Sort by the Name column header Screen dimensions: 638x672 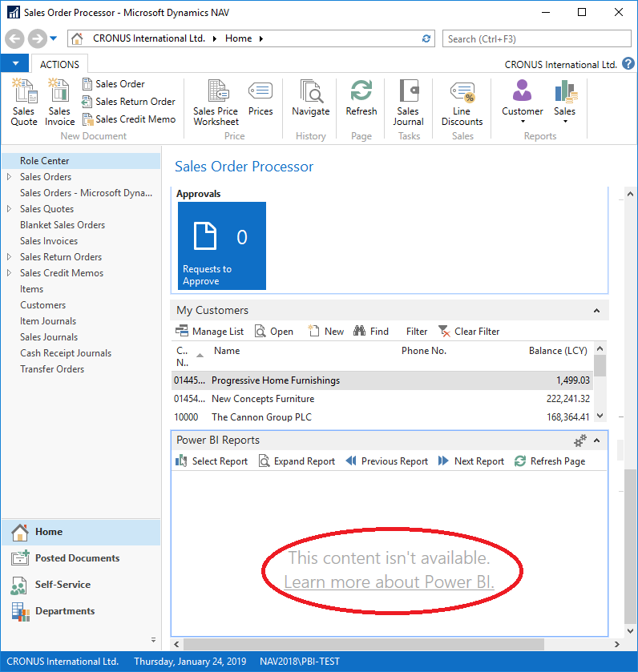point(227,351)
